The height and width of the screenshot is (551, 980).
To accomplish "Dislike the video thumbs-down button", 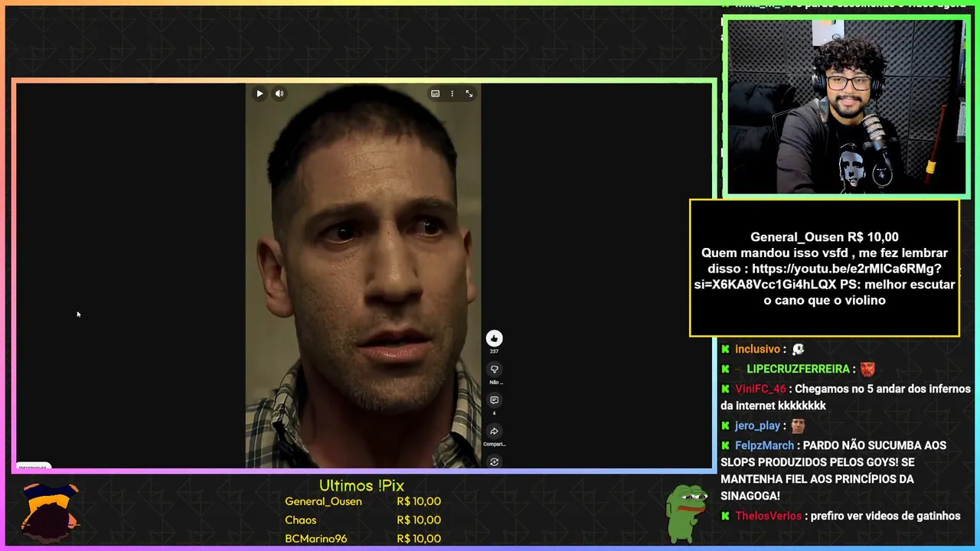I will [494, 369].
